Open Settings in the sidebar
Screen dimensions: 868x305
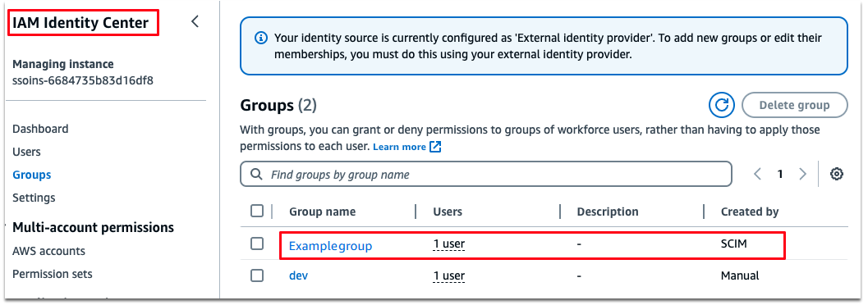click(x=34, y=198)
